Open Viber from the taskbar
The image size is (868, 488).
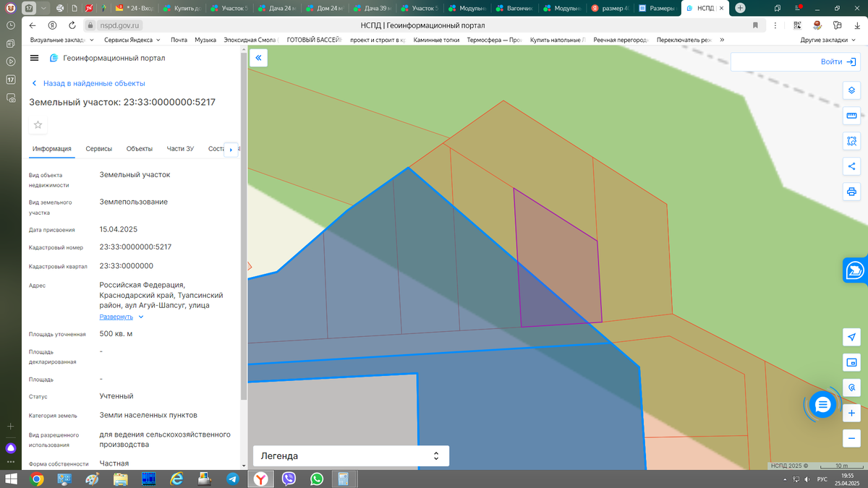289,479
